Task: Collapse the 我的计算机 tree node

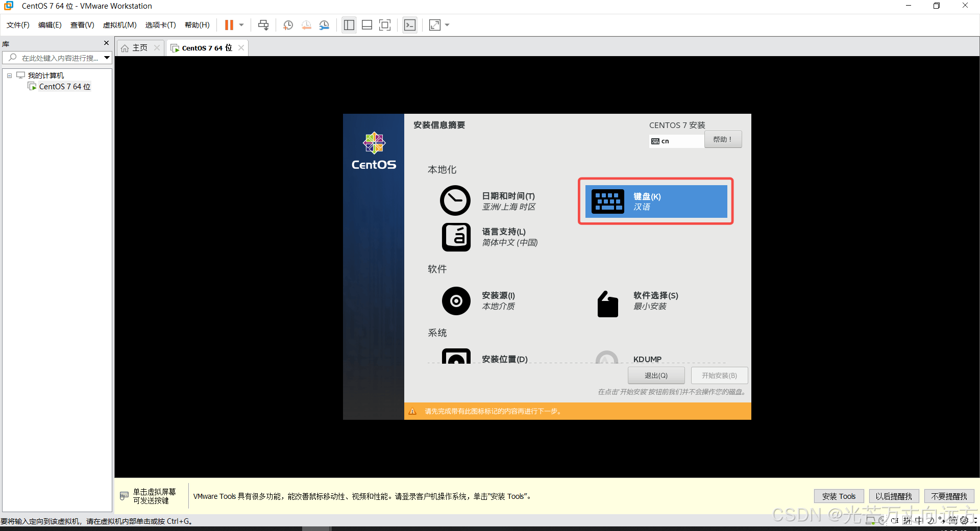Action: click(x=9, y=75)
